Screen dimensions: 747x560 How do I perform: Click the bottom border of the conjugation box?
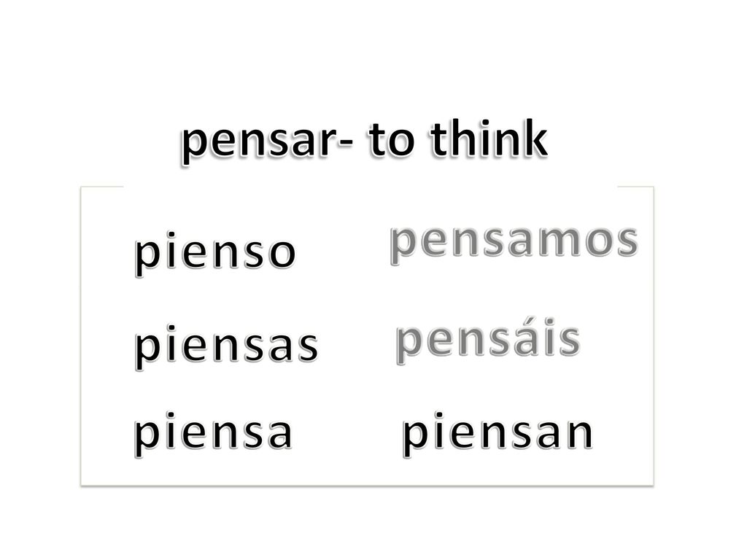367,485
